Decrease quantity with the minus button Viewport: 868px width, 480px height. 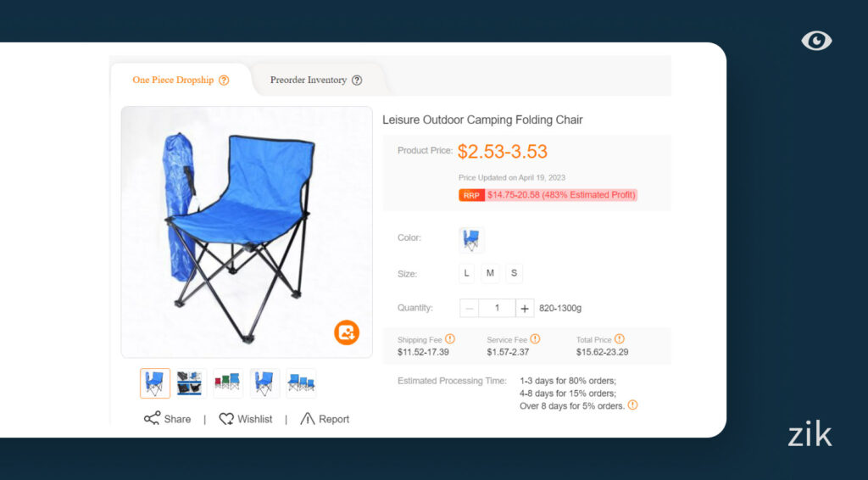pyautogui.click(x=470, y=309)
